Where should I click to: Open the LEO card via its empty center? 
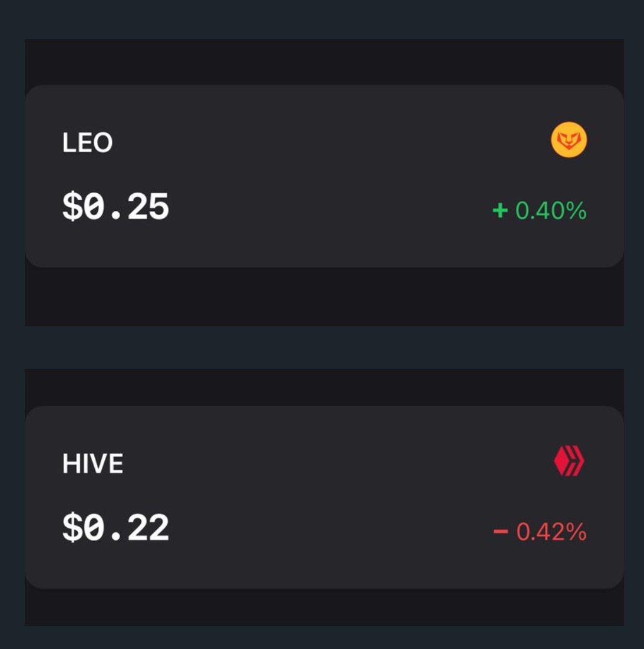pyautogui.click(x=324, y=177)
